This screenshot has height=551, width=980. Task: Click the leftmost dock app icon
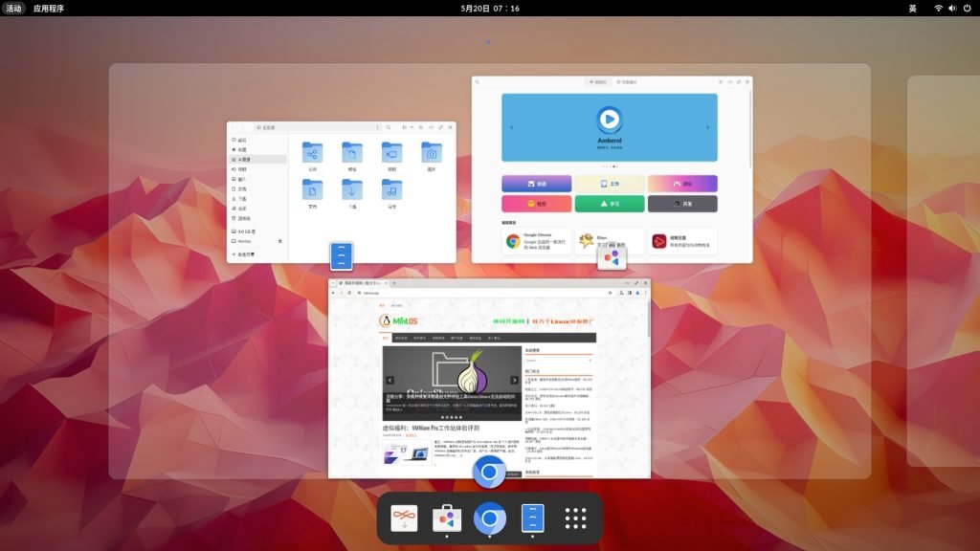pos(404,518)
